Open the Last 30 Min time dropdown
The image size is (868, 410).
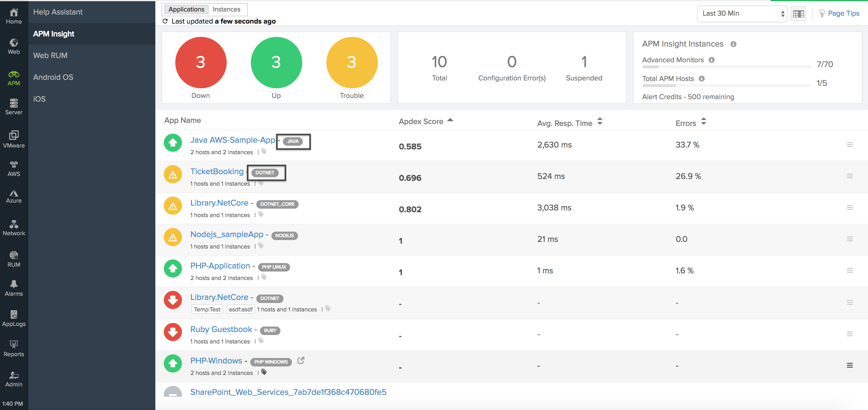742,14
